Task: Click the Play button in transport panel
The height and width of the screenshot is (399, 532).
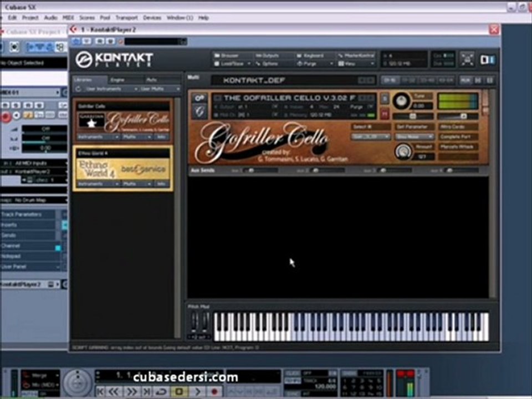Action: [197, 392]
